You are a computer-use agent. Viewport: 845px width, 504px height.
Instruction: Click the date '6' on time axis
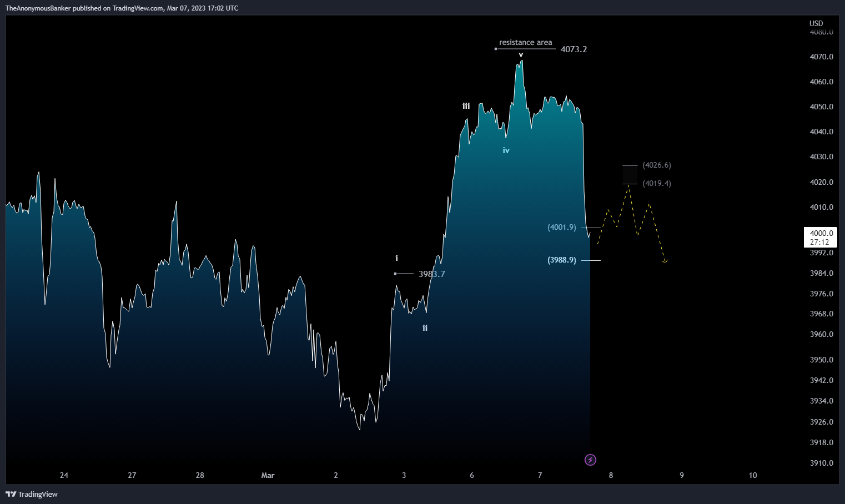(x=472, y=475)
